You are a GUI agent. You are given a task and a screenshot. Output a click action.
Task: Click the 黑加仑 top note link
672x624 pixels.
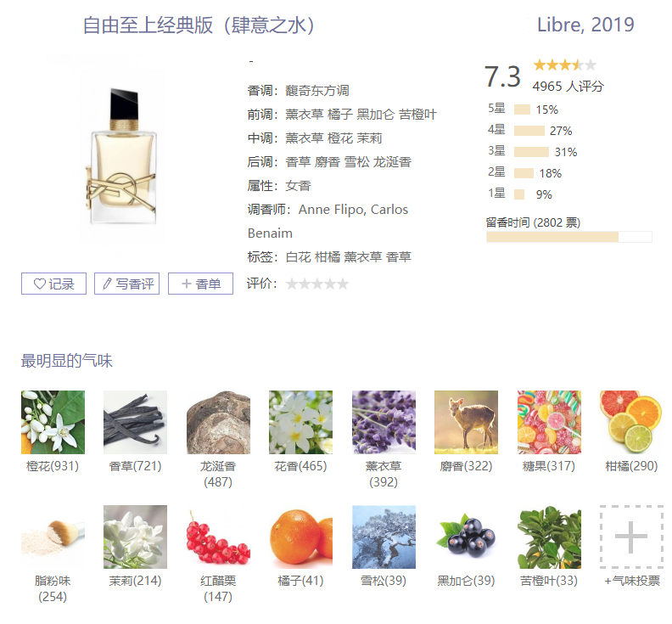[375, 115]
